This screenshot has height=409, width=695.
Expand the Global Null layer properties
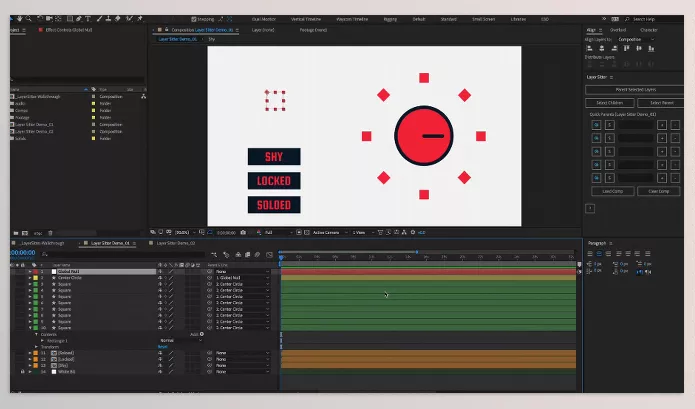click(30, 271)
